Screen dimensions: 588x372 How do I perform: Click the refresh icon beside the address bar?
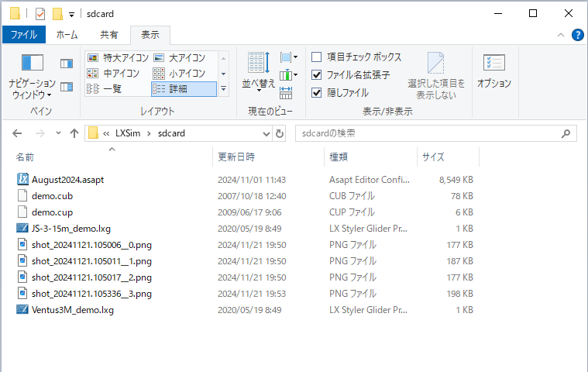click(x=280, y=133)
